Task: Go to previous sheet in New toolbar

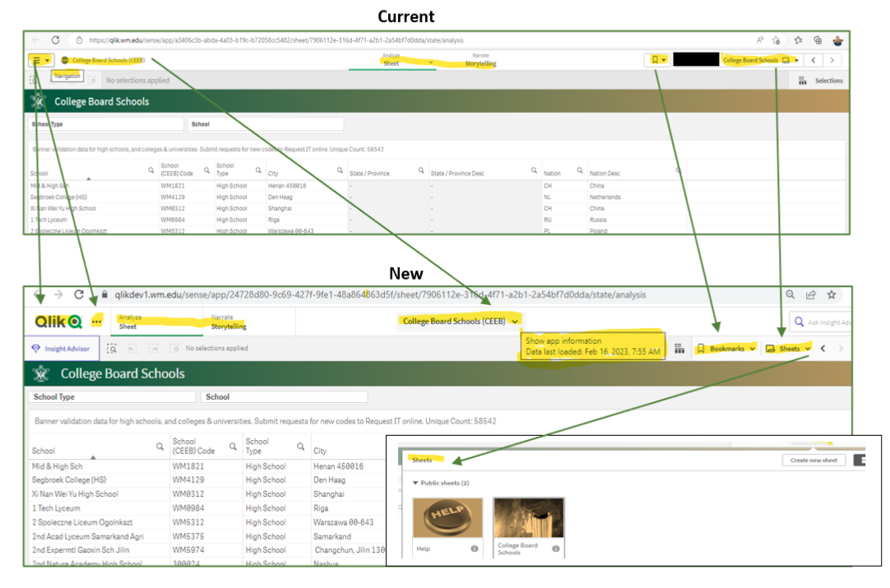Action: [823, 349]
